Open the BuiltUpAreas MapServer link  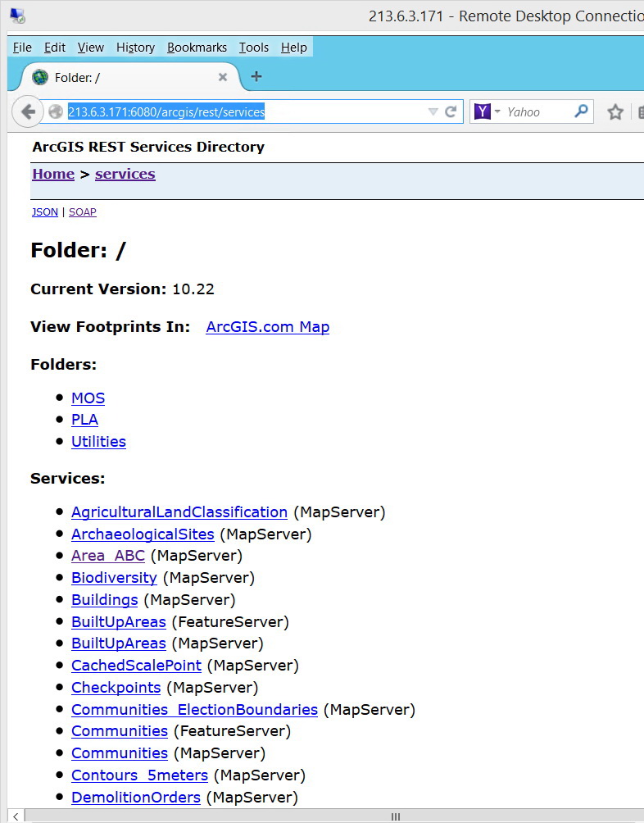click(x=119, y=643)
